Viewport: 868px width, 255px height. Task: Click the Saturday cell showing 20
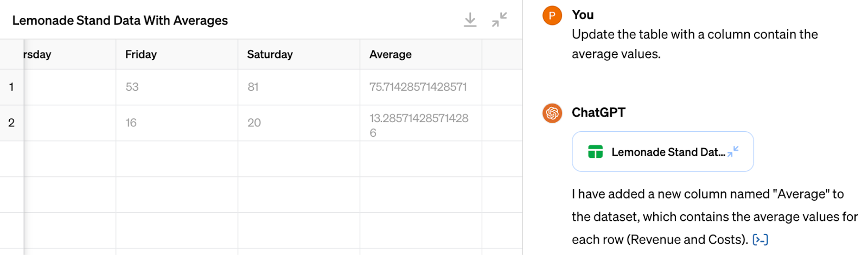pos(299,123)
